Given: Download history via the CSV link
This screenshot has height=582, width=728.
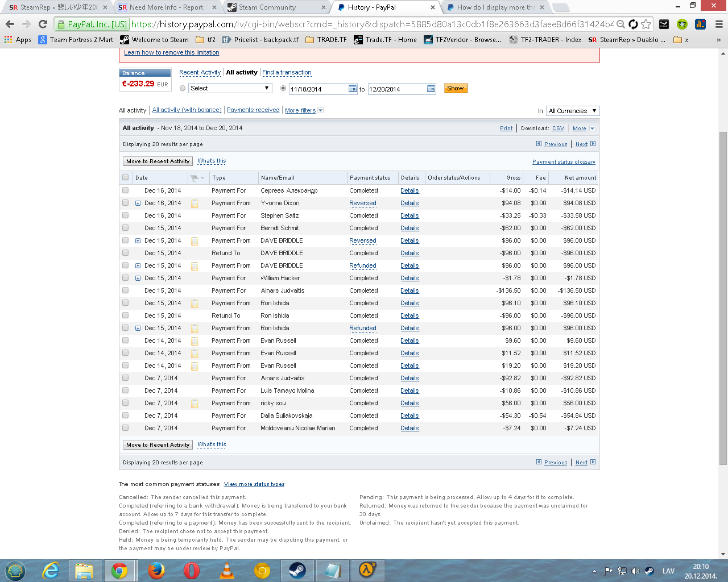Looking at the screenshot, I should click(x=558, y=128).
